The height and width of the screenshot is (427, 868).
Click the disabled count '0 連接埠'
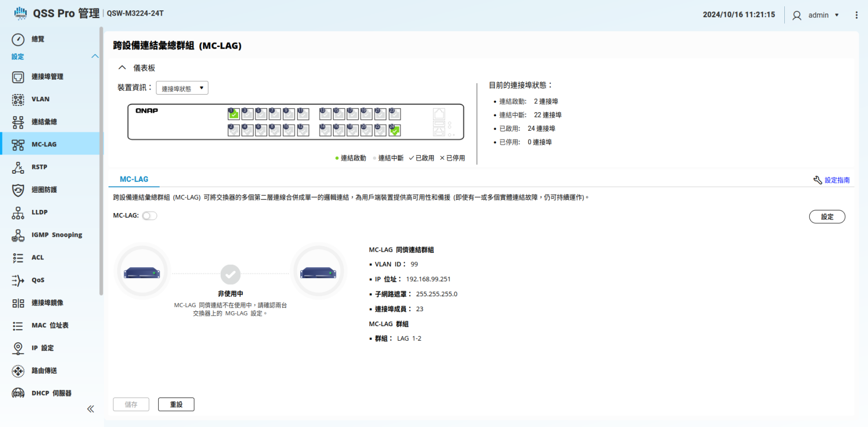pos(539,142)
